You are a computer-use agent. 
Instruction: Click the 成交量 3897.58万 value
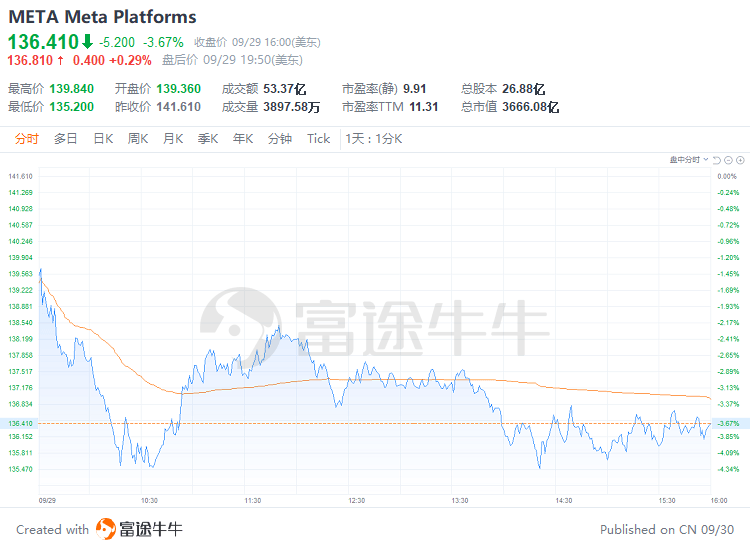pos(291,107)
